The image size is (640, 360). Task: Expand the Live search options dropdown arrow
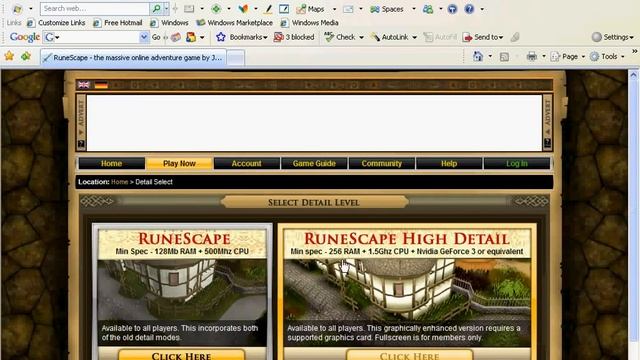[x=166, y=8]
